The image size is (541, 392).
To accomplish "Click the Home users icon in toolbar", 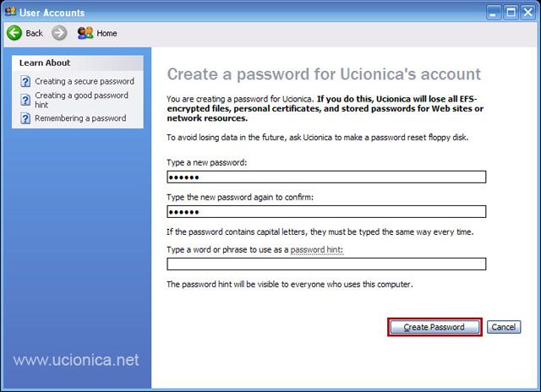I will click(85, 33).
